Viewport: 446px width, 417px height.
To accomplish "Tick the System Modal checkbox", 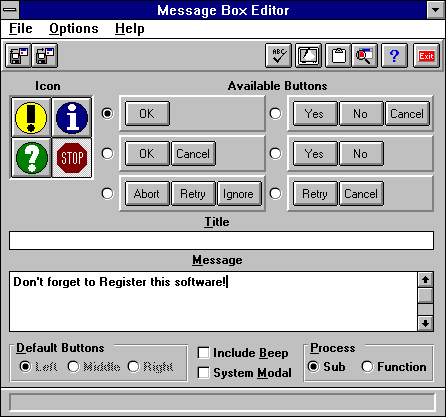I will pos(204,373).
